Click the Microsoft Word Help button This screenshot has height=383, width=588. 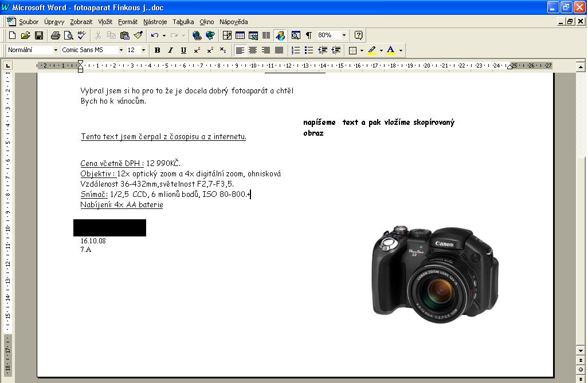click(359, 35)
